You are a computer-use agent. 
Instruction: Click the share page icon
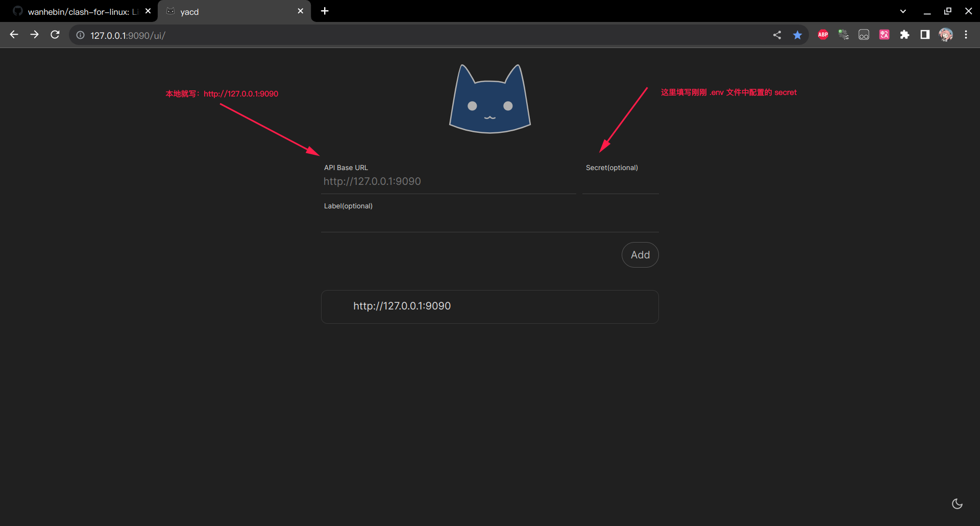[777, 35]
